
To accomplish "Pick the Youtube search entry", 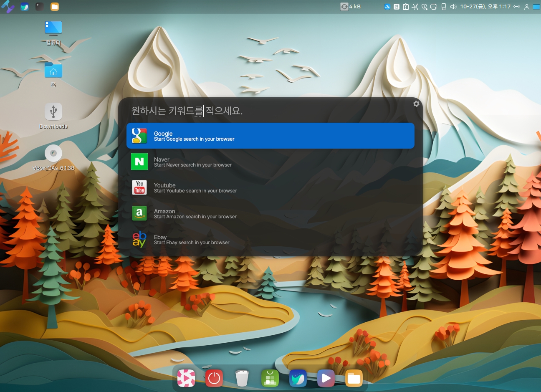I will (270, 187).
